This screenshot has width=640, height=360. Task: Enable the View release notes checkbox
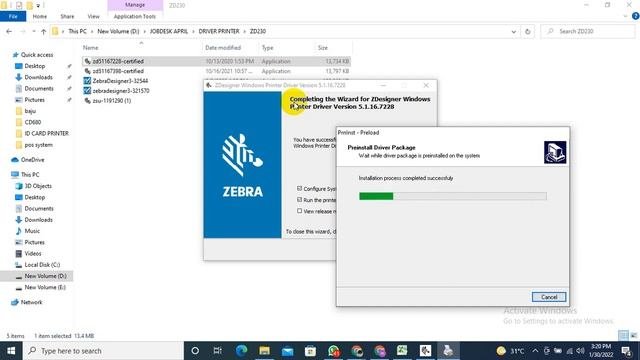click(x=300, y=211)
